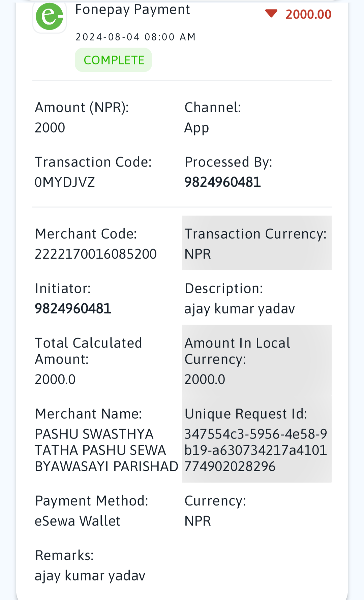
Task: Tap the highlighted Transaction Currency field
Action: [x=257, y=243]
